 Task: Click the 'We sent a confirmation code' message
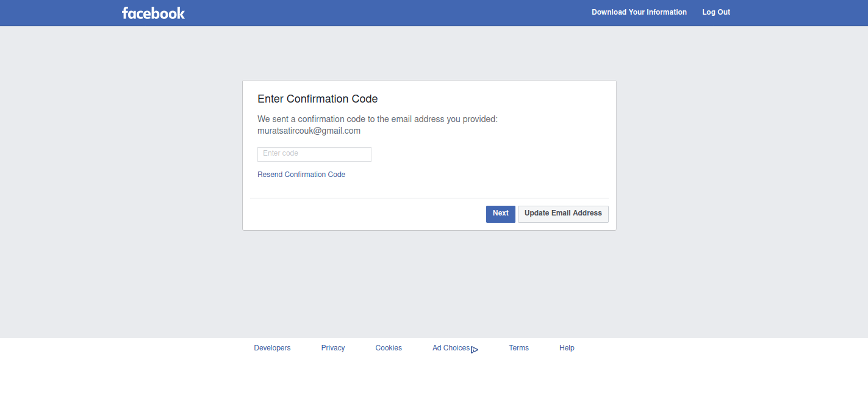click(378, 119)
